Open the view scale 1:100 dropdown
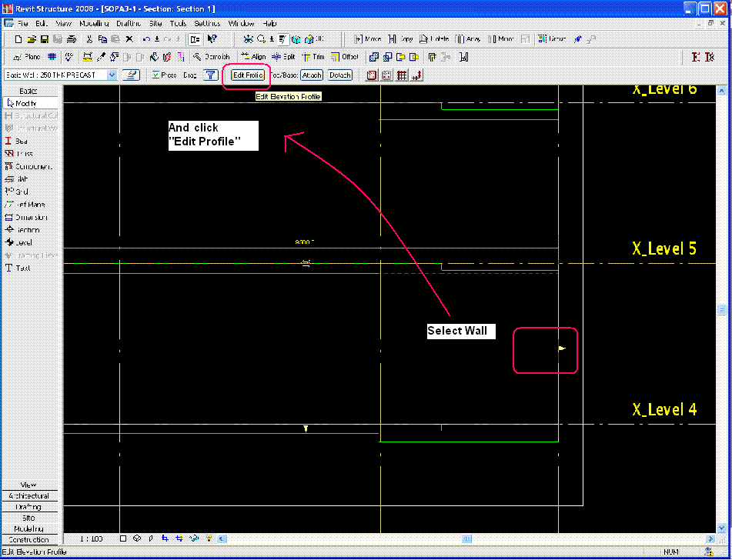The height and width of the screenshot is (560, 732). [x=92, y=538]
